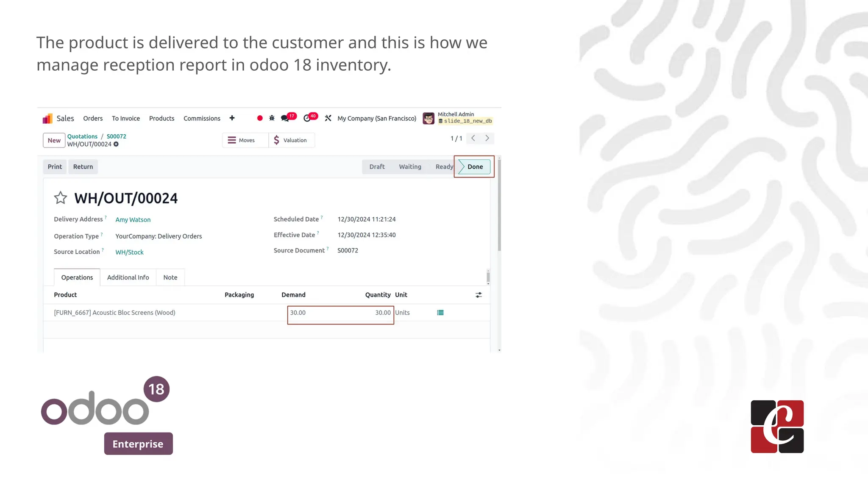The image size is (868, 488).
Task: Click the Packaging column header
Action: point(239,295)
